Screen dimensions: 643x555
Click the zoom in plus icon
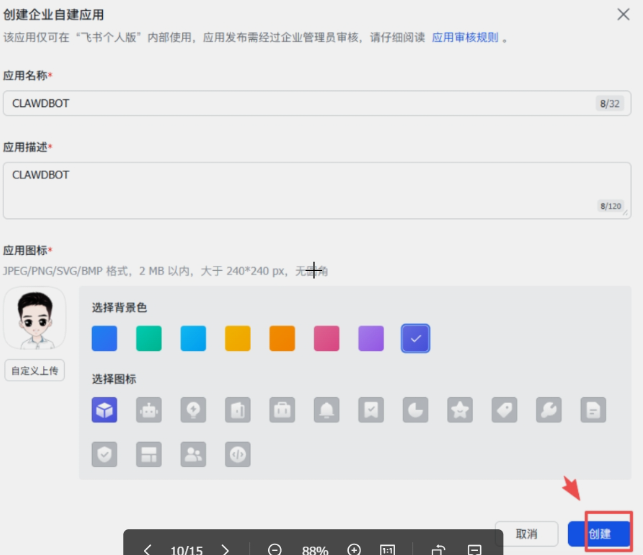tap(354, 550)
